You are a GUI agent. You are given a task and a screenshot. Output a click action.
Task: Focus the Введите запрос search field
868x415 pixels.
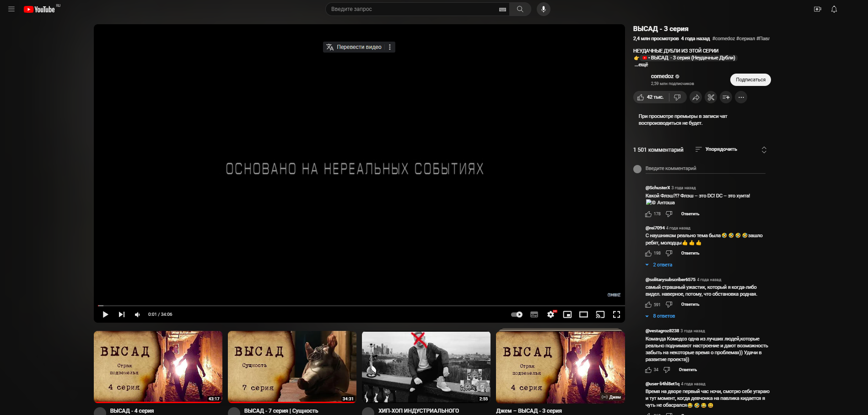(x=414, y=9)
